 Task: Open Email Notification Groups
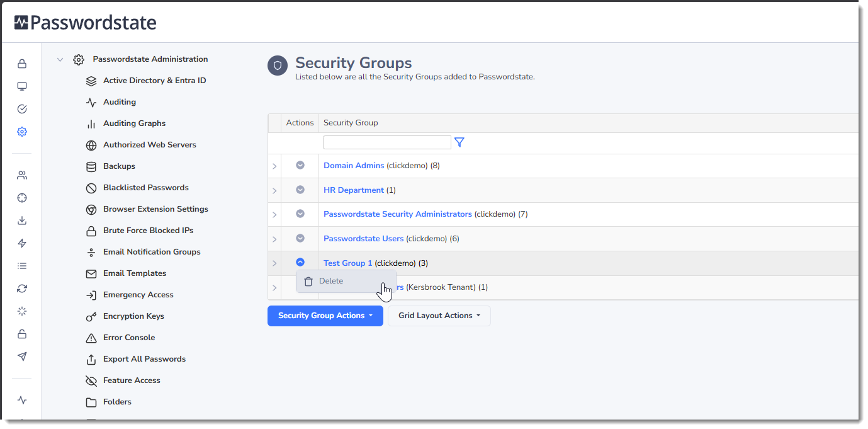coord(152,252)
